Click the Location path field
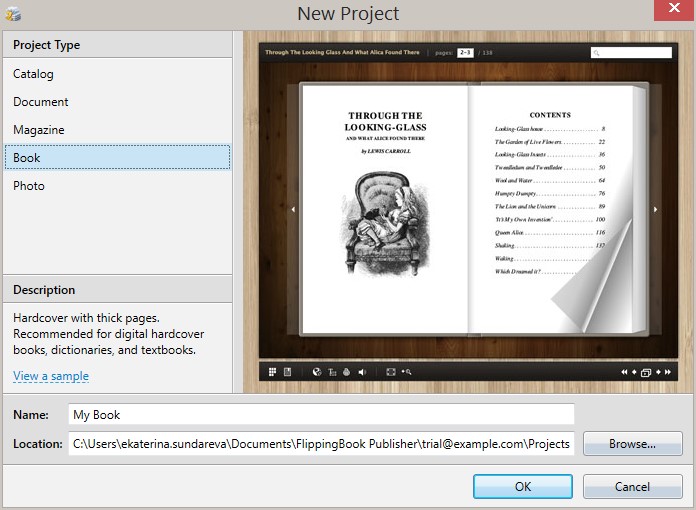This screenshot has height=510, width=696. (x=321, y=444)
